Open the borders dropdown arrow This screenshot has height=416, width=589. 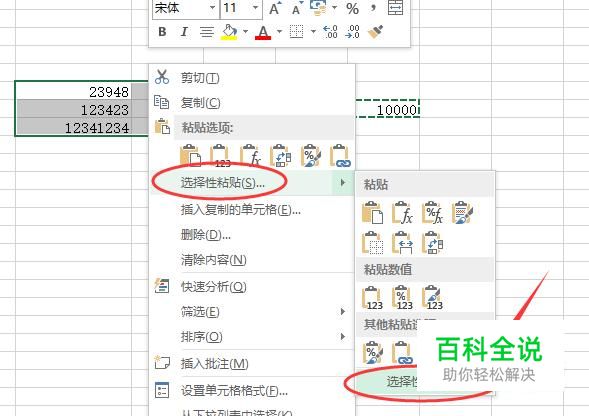(x=313, y=32)
